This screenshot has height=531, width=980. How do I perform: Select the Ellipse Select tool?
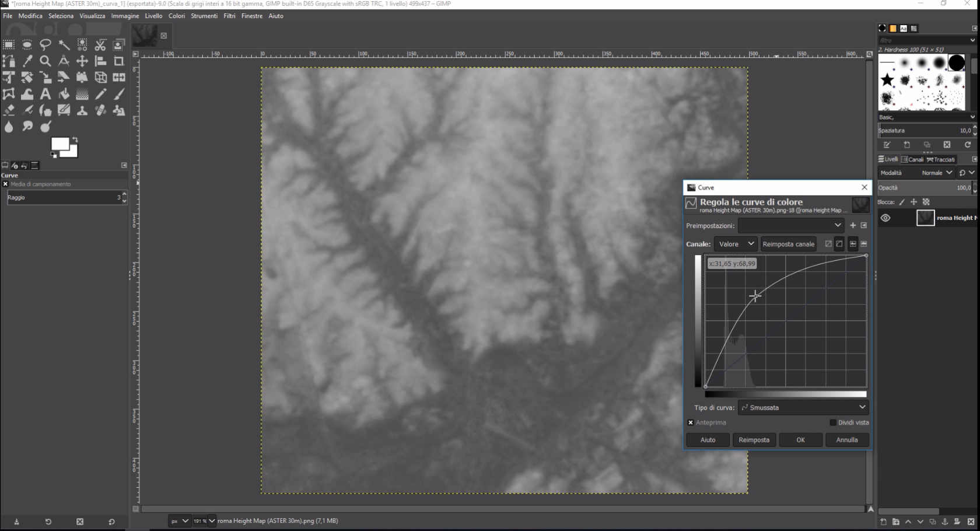[27, 44]
